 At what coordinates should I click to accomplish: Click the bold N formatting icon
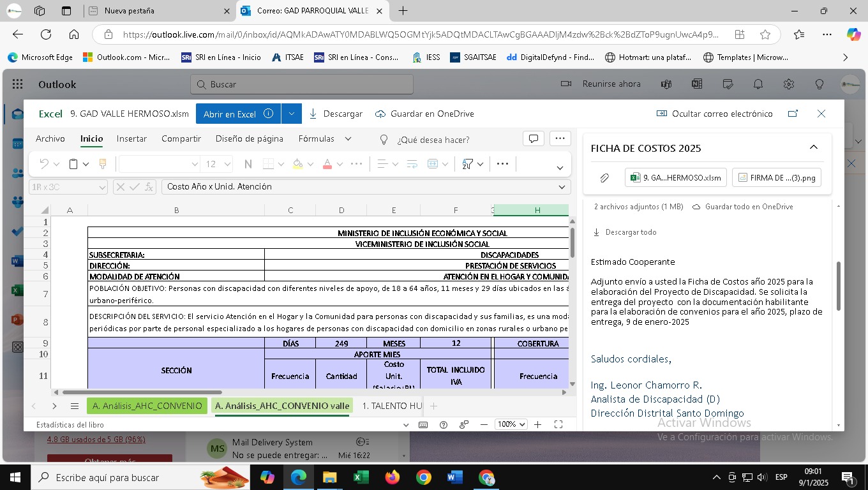click(x=248, y=164)
